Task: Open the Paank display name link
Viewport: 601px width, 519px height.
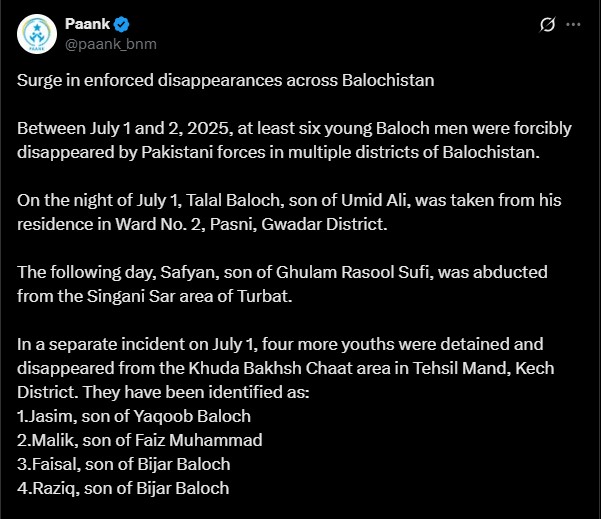Action: click(88, 24)
